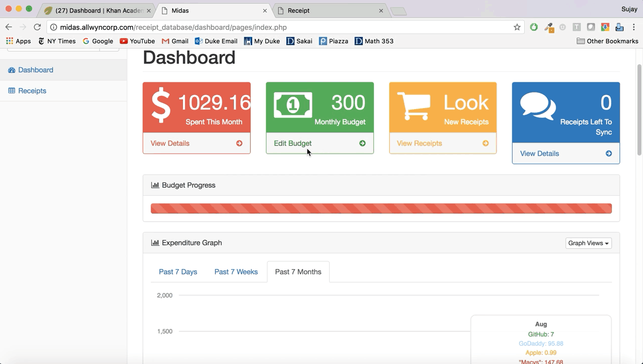Open the Google bookmark
This screenshot has width=643, height=364.
tap(98, 41)
